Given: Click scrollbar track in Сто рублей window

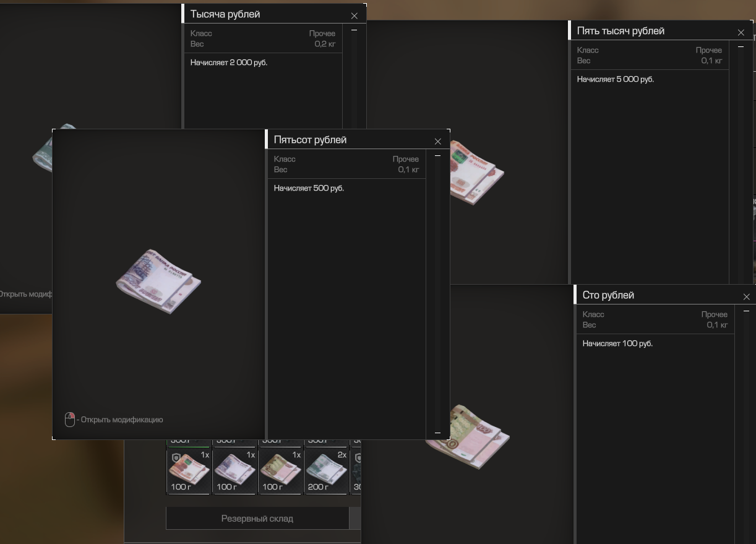Looking at the screenshot, I should tap(747, 426).
